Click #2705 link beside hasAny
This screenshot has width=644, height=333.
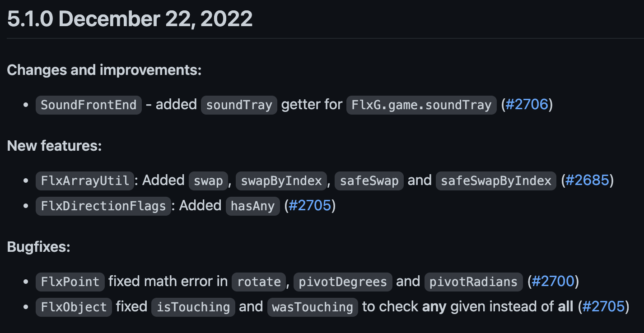(x=310, y=206)
